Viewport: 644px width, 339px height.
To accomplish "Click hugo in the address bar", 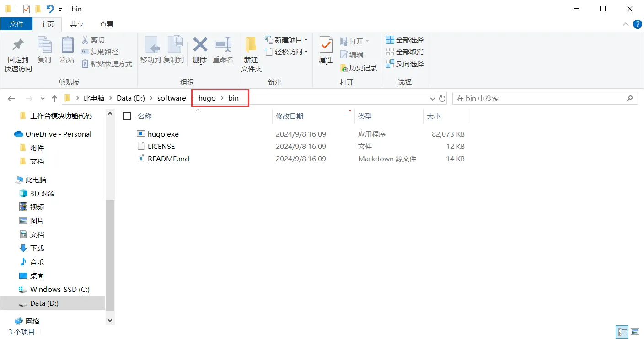I will (207, 98).
